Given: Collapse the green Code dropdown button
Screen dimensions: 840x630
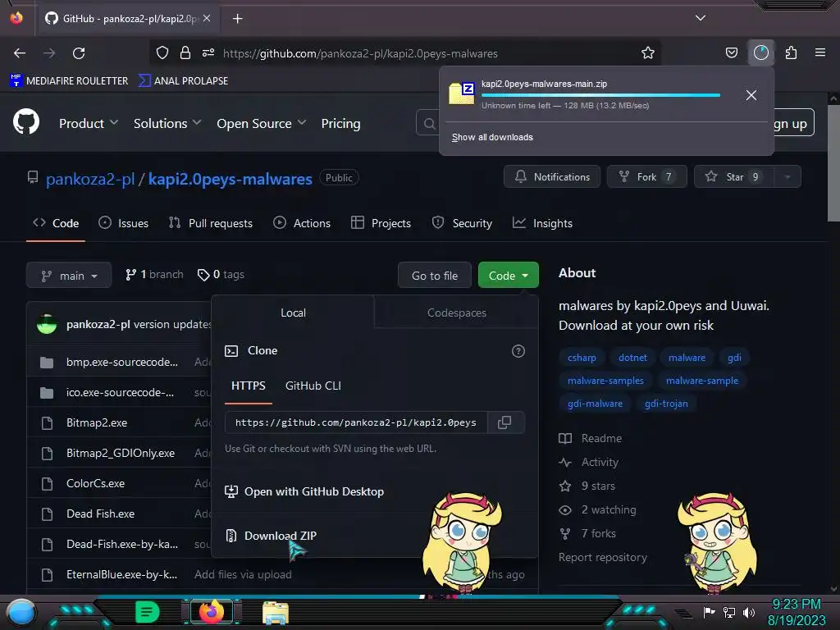Looking at the screenshot, I should coord(508,276).
